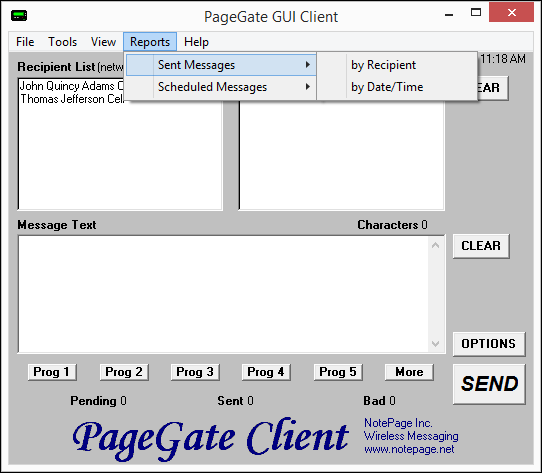Choose the by Date/Time report
542x473 pixels.
(x=397, y=87)
